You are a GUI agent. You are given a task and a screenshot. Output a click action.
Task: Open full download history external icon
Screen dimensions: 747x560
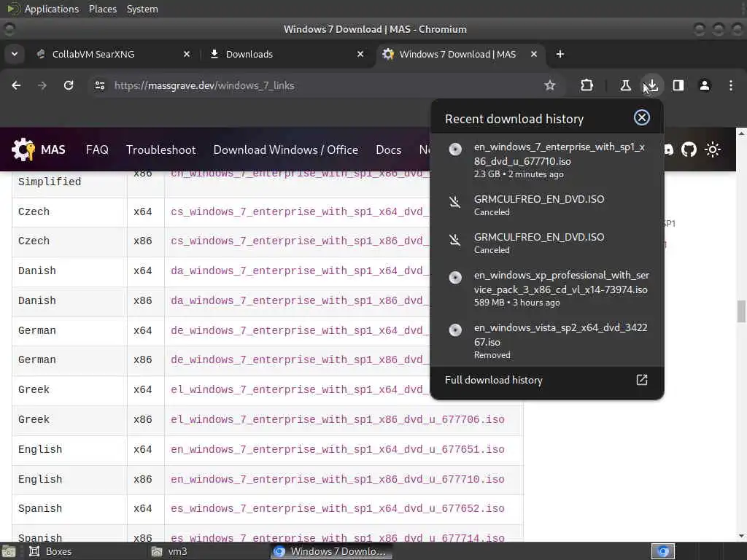(x=642, y=379)
